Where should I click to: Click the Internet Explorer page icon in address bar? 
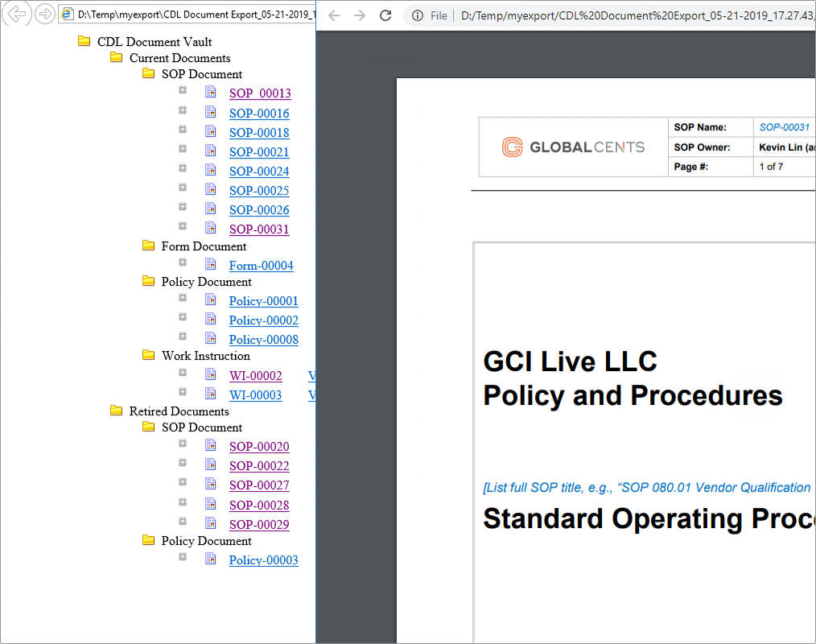click(67, 14)
